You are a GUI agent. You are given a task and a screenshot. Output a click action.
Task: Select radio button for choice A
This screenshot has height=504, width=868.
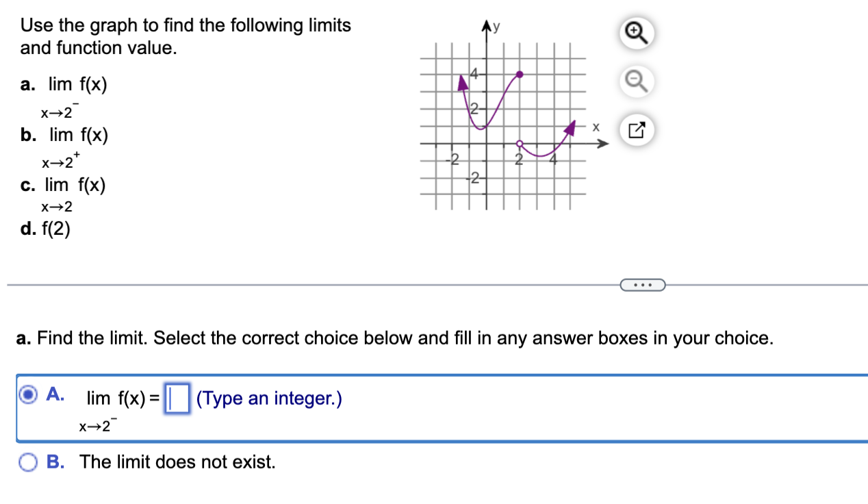point(29,395)
